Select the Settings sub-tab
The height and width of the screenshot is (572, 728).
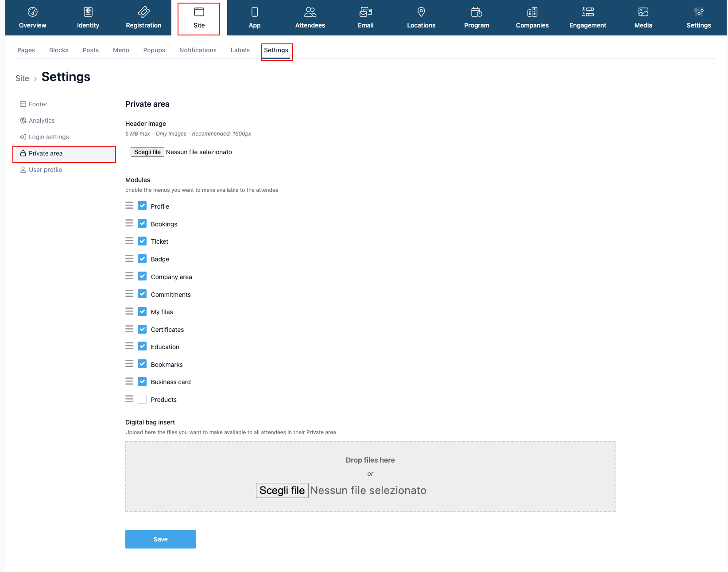(276, 50)
